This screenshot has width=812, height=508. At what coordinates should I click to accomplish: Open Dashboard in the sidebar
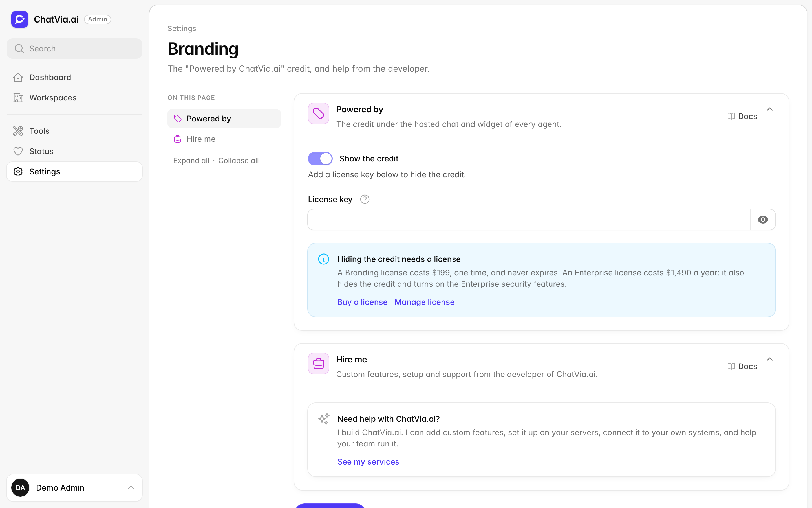[x=74, y=77]
